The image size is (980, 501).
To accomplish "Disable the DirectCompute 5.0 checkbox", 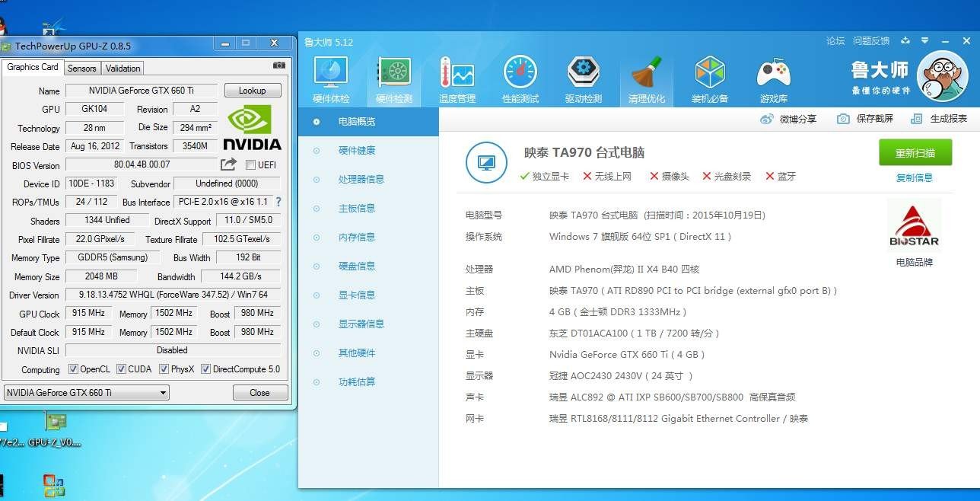I will (x=205, y=369).
